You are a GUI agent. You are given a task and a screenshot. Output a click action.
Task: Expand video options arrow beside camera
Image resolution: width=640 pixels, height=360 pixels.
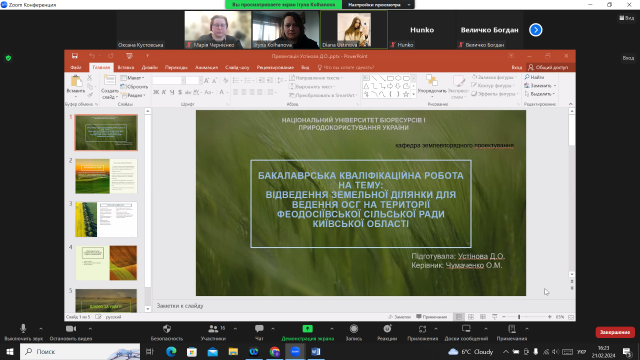(x=90, y=328)
